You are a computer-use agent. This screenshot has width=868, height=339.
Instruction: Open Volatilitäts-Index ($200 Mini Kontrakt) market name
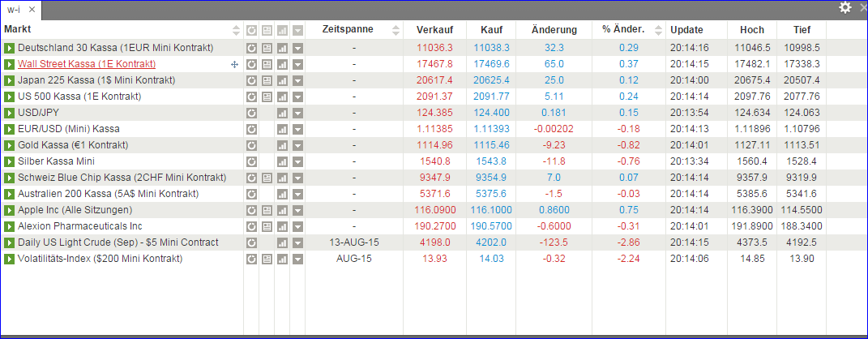click(100, 260)
